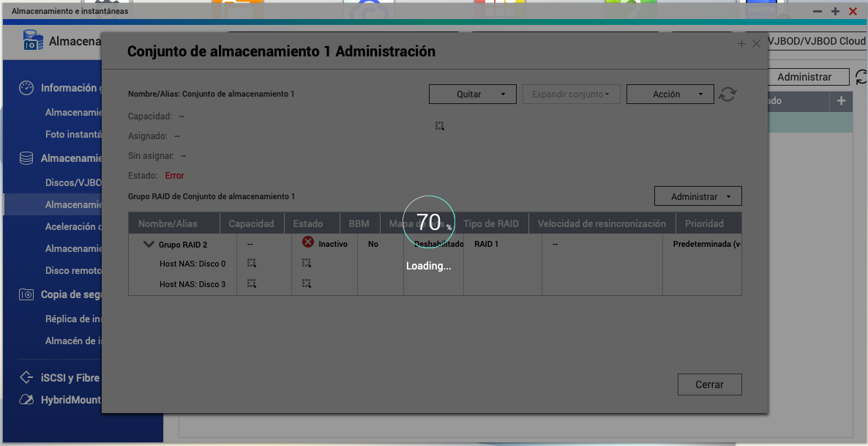Viewport: 868px width, 446px height.
Task: Click the Información general gauge icon
Action: click(x=26, y=88)
